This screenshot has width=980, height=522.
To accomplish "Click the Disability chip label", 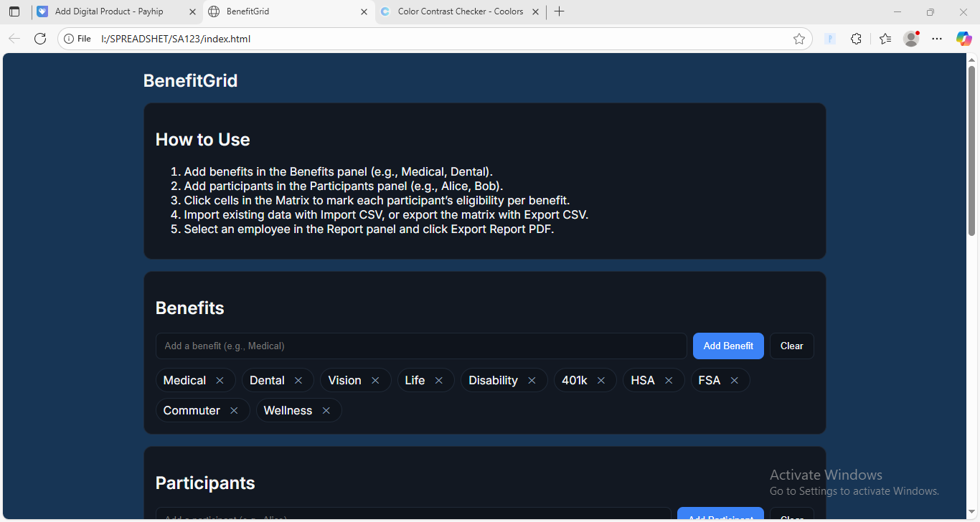I will pyautogui.click(x=493, y=381).
